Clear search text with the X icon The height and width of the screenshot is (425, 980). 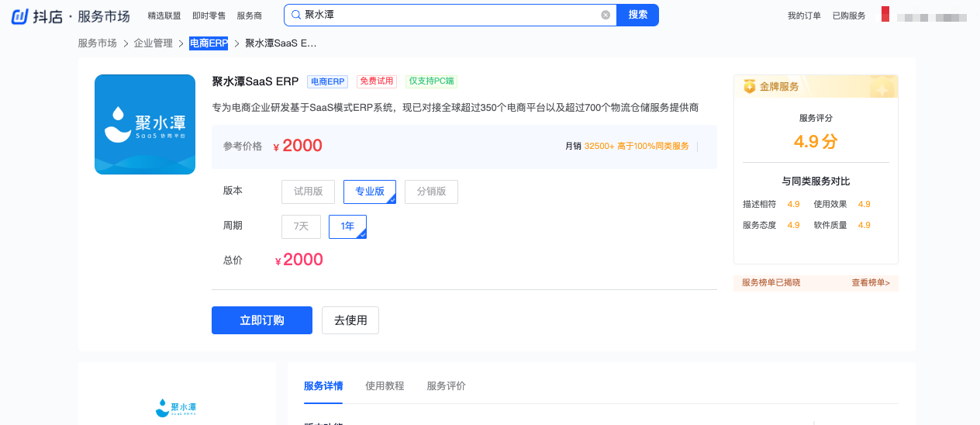606,15
